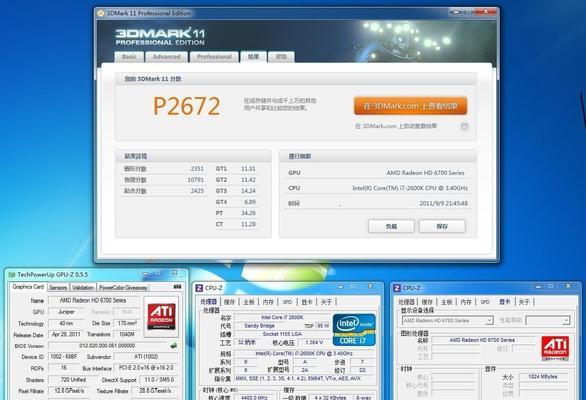Click the ATI Radeon logo in right CPU-Z
Screen dimensions: 586x400
[x=555, y=348]
